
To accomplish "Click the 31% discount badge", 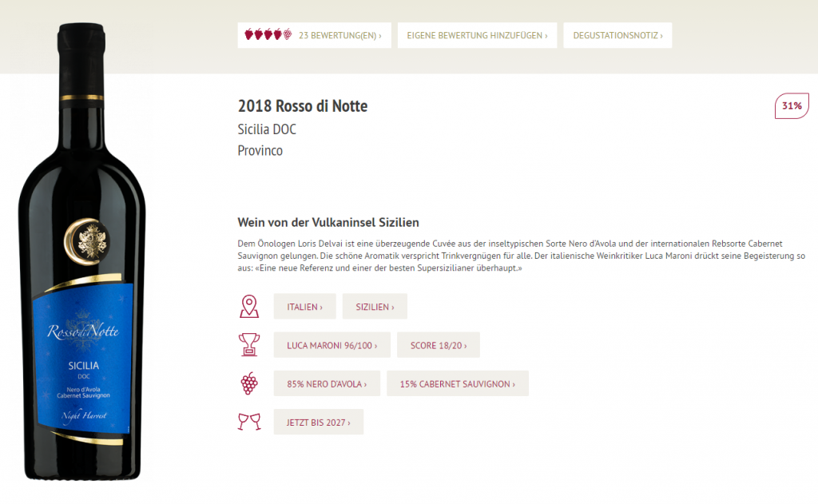I will point(792,105).
